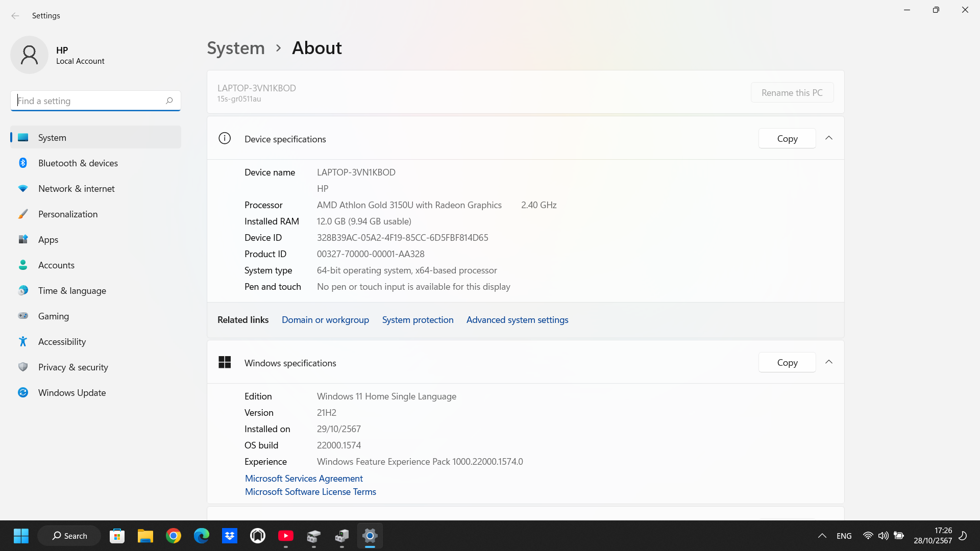Collapse the Windows specifications section
Screen dimensions: 980x551
829,362
